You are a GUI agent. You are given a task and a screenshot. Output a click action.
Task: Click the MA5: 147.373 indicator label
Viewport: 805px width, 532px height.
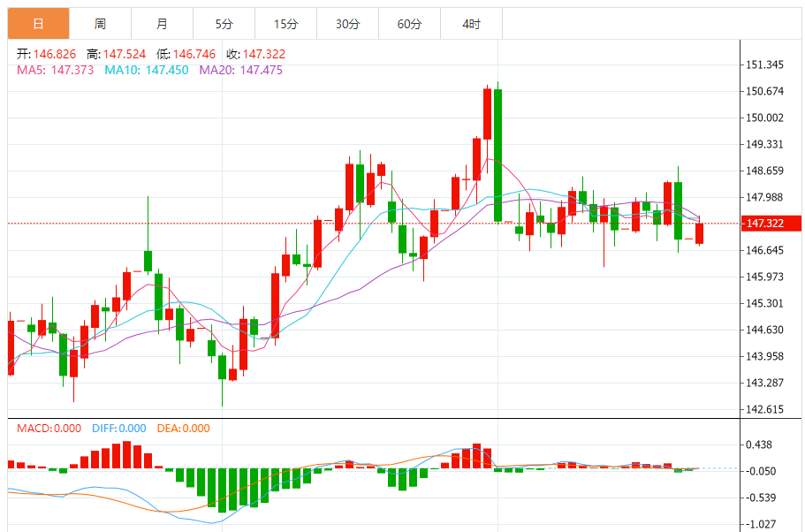56,70
